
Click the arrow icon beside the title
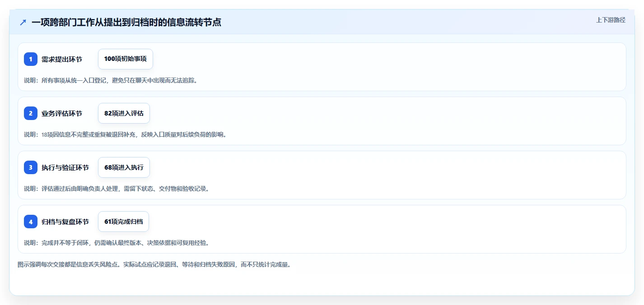pos(23,22)
